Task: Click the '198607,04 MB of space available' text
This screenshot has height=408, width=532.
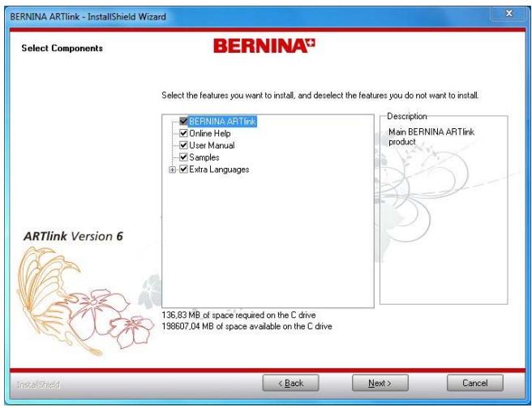Action: coord(247,327)
